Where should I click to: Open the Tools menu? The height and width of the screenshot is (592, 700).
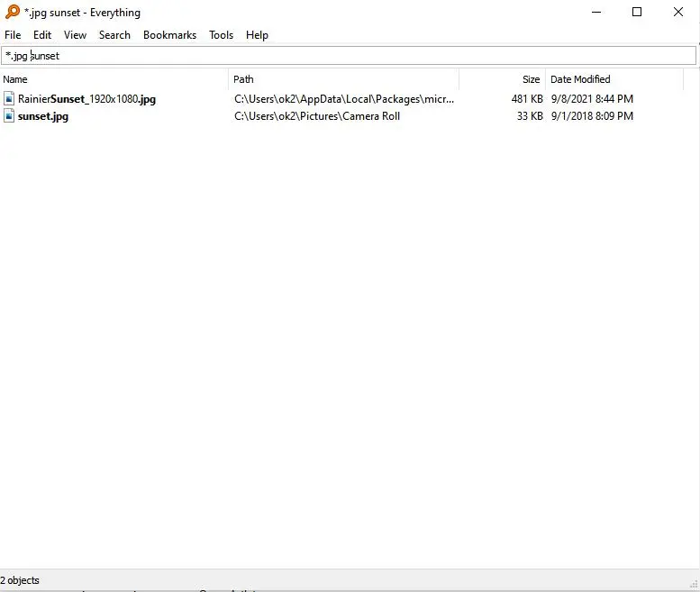tap(221, 35)
